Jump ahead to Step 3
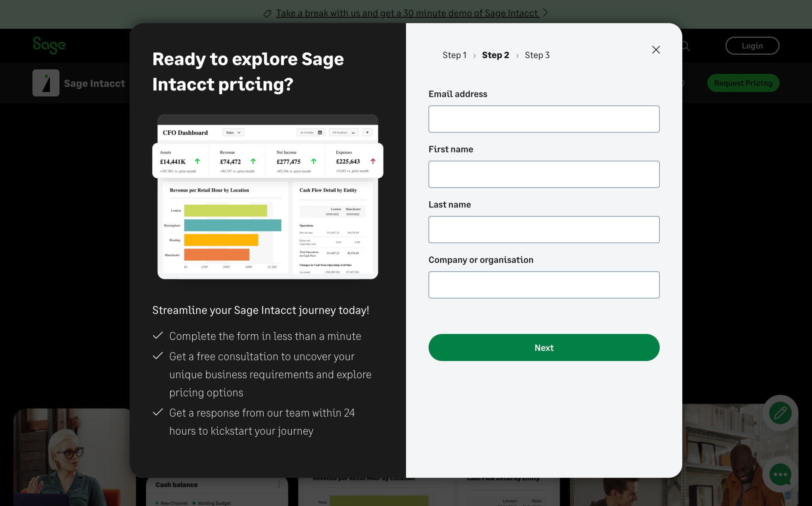812x506 pixels. (x=537, y=55)
